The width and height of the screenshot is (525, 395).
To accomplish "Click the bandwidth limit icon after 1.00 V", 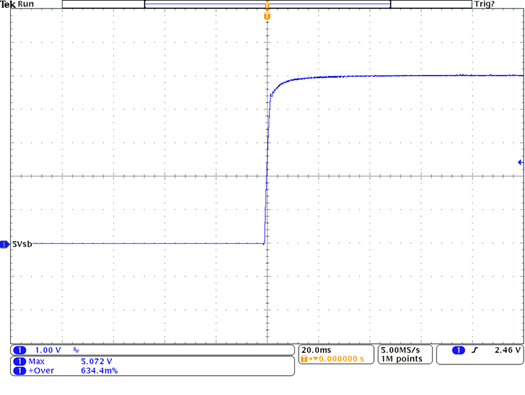I will 76,350.
